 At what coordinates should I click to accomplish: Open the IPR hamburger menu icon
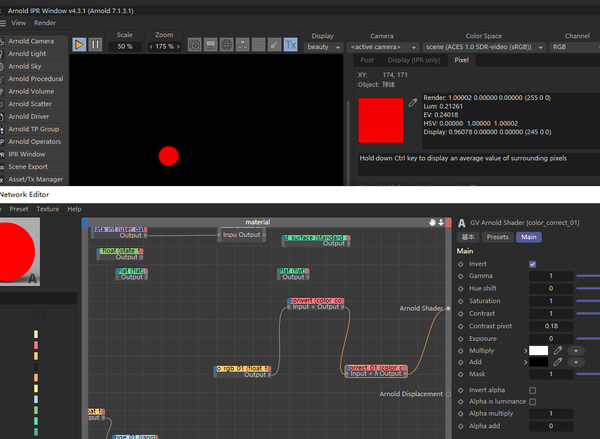pyautogui.click(x=3, y=23)
